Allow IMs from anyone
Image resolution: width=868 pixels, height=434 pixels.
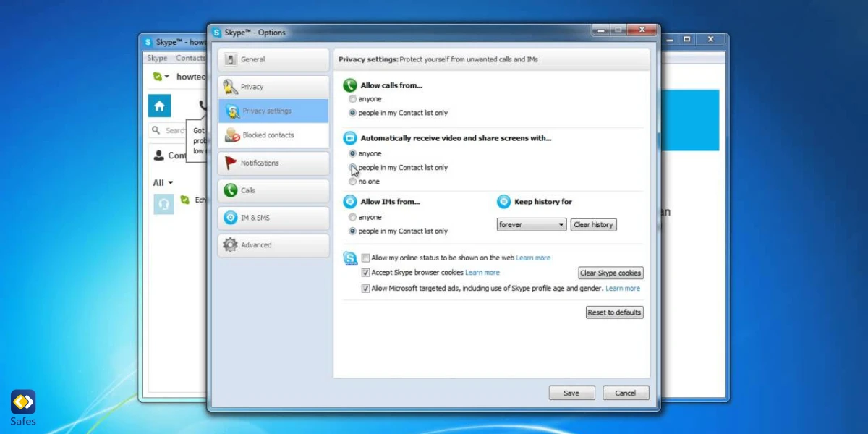click(x=352, y=217)
